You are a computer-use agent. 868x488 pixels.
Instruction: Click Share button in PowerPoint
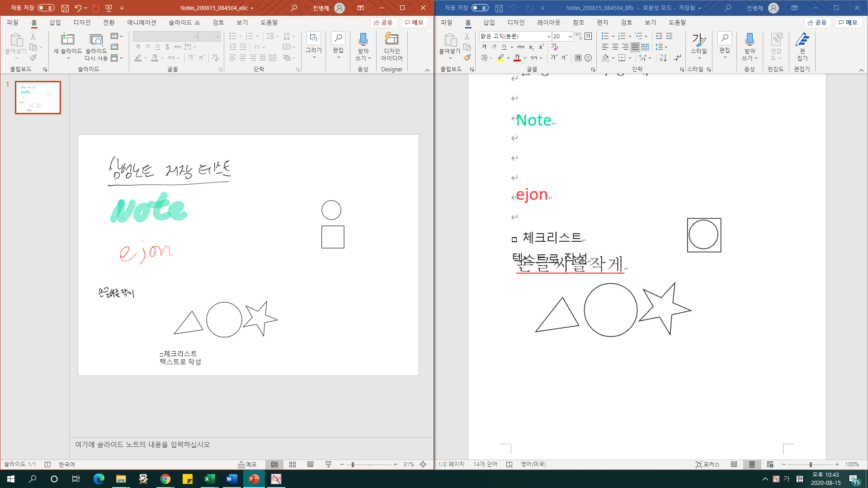pos(383,22)
